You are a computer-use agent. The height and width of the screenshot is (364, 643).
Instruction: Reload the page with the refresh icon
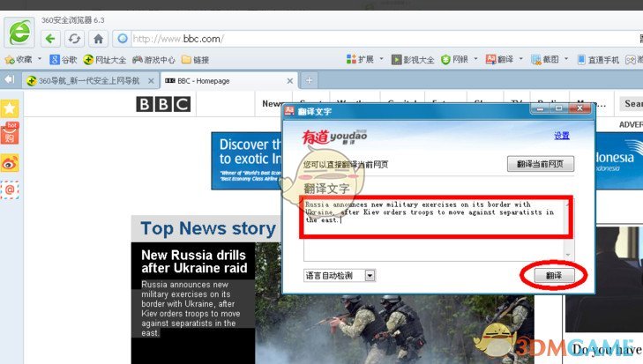pyautogui.click(x=74, y=39)
